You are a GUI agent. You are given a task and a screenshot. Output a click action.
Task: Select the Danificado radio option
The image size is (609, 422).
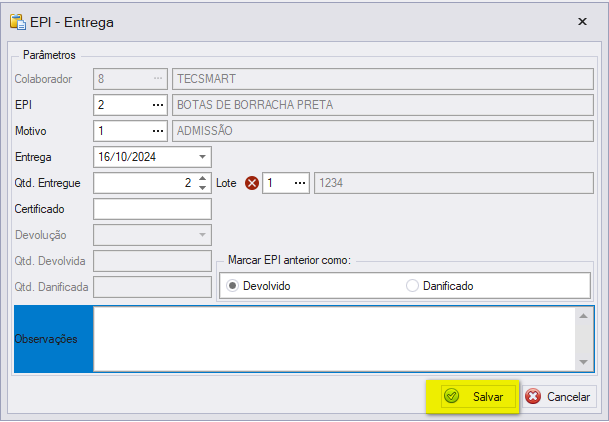pos(412,286)
